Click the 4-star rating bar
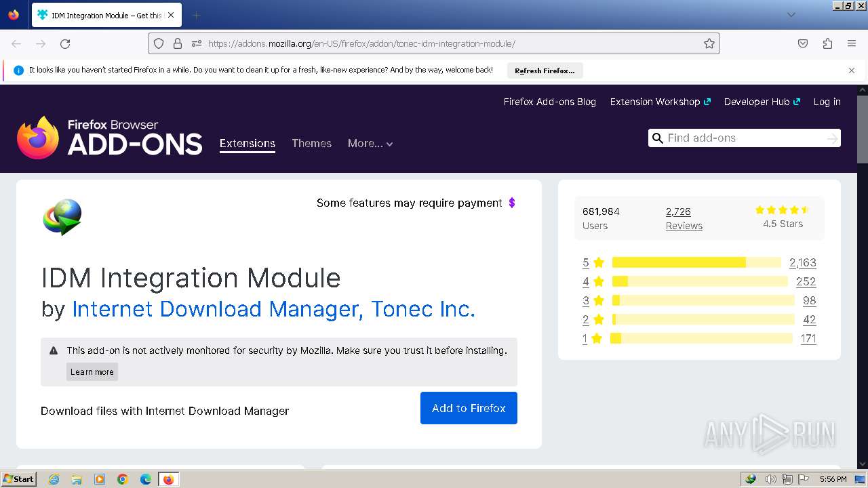Viewport: 868px width, 488px height. coord(700,281)
